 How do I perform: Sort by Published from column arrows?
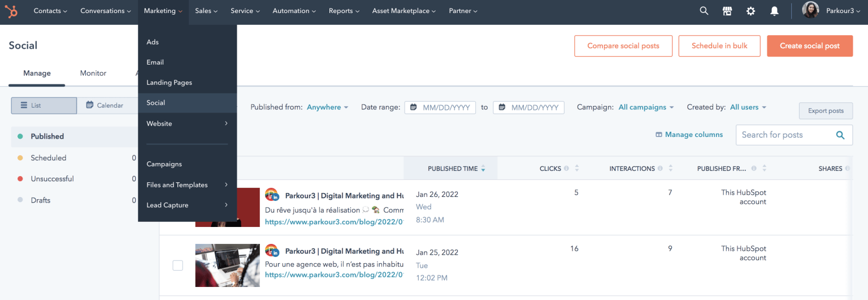point(765,169)
